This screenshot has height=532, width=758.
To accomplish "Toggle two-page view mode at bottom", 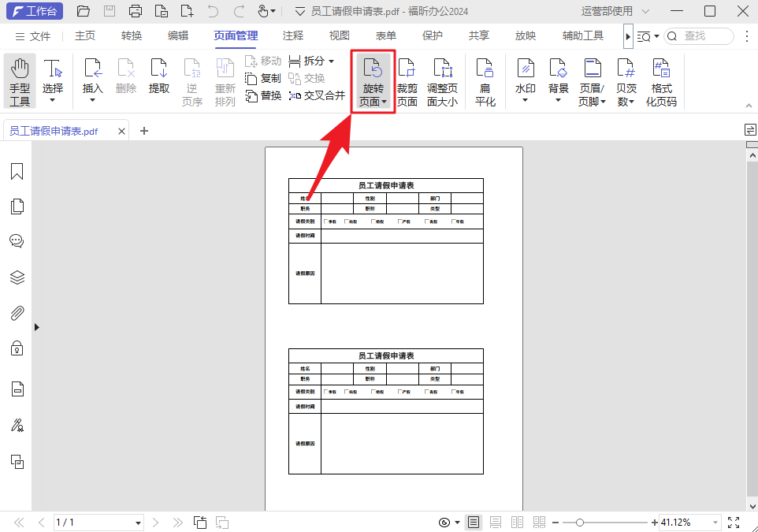I will tap(517, 522).
